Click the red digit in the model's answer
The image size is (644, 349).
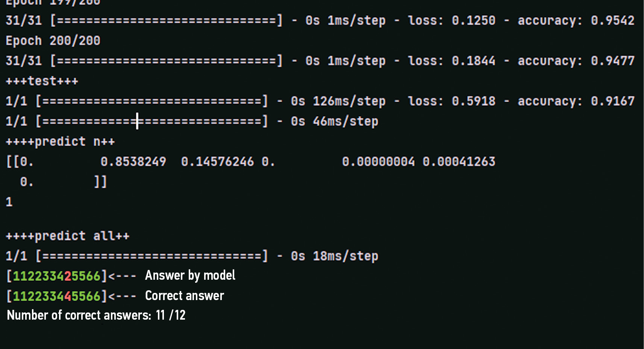tap(68, 276)
